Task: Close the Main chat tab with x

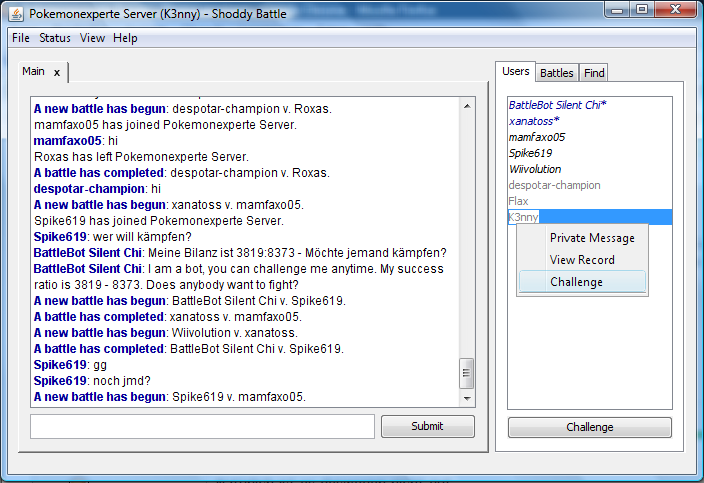Action: click(x=57, y=72)
